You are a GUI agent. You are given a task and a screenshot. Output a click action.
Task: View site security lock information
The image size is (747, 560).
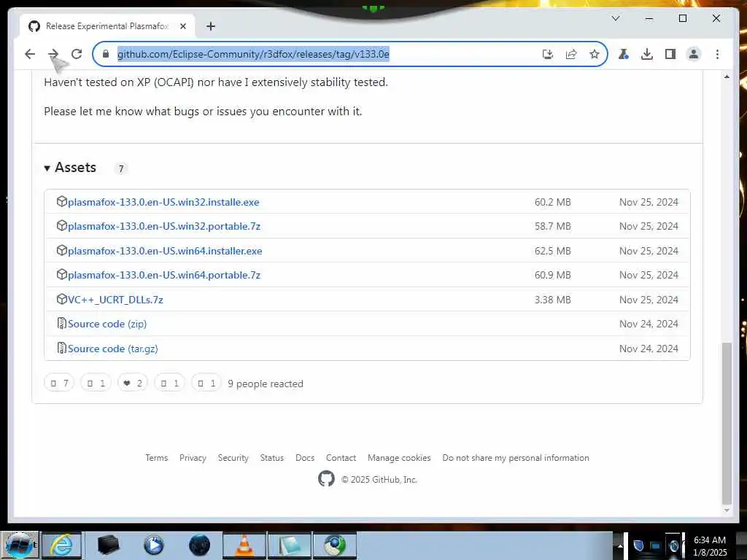pyautogui.click(x=106, y=54)
